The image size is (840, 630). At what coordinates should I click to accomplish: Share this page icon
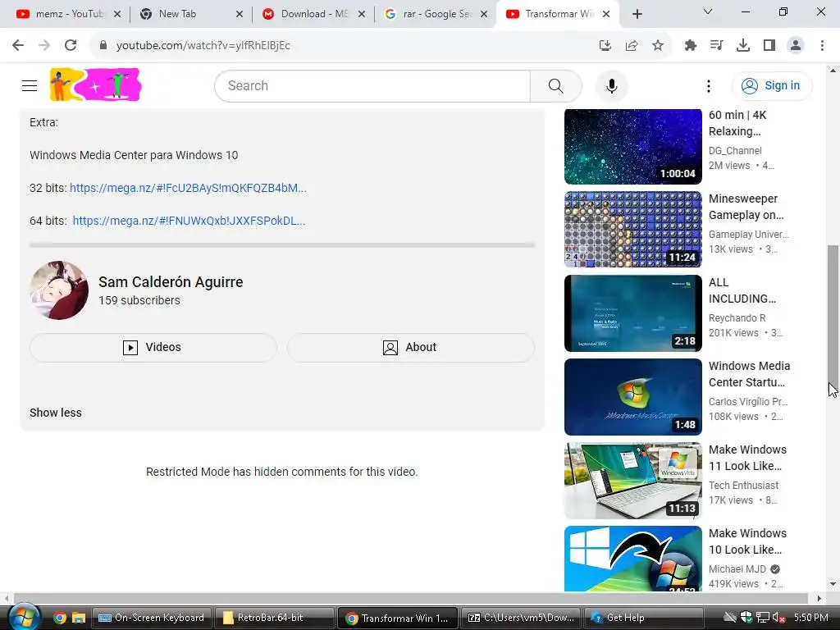[632, 46]
